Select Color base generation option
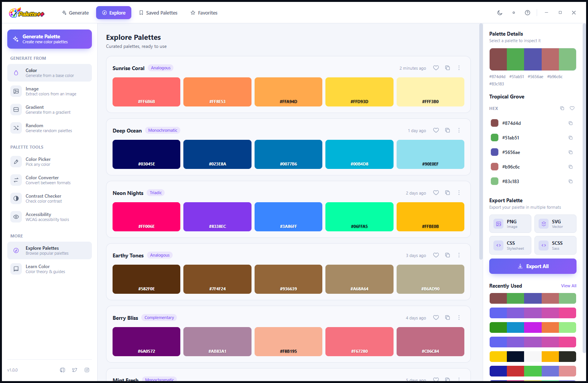This screenshot has height=383, width=588. click(x=49, y=73)
